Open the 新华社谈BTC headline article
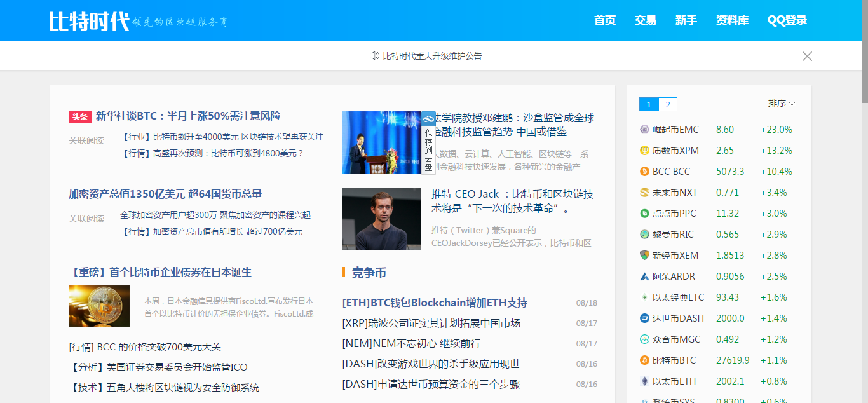The image size is (868, 403). (x=187, y=116)
